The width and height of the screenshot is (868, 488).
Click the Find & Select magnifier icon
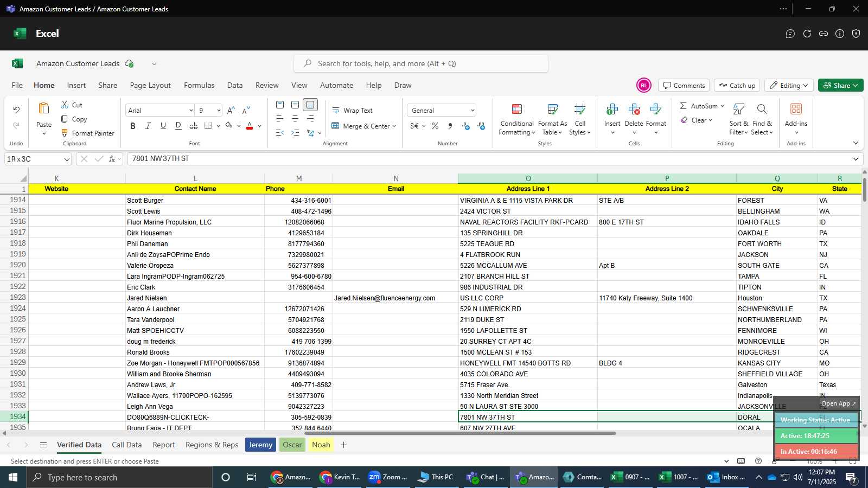(762, 109)
